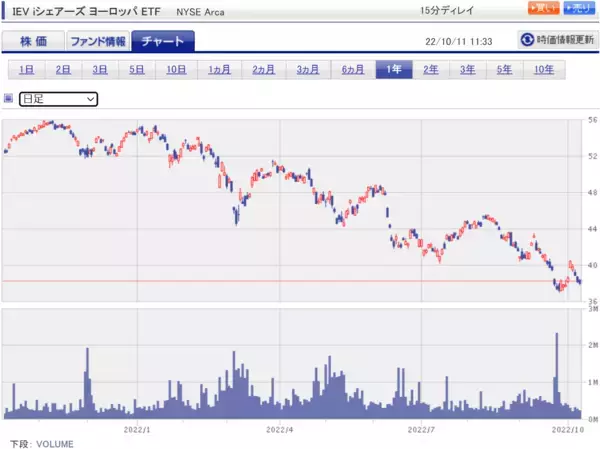The height and width of the screenshot is (449, 600).
Task: Click the 下段: VOLUME caption
Action: point(42,444)
